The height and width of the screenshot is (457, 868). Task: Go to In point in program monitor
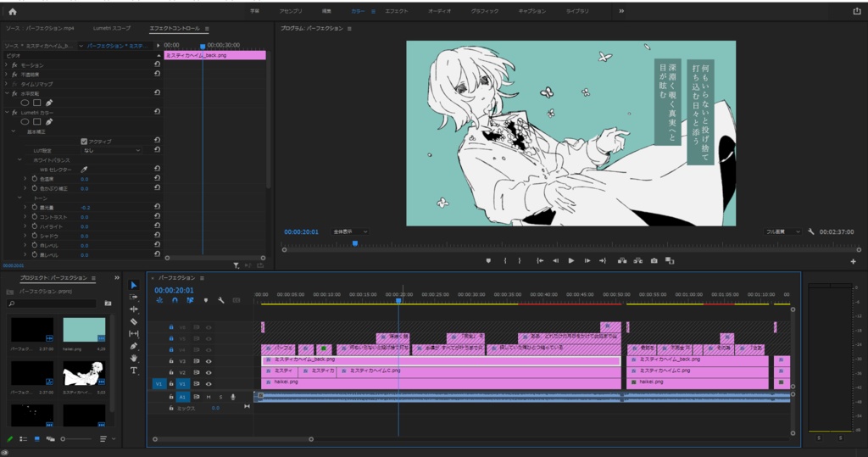pos(540,260)
